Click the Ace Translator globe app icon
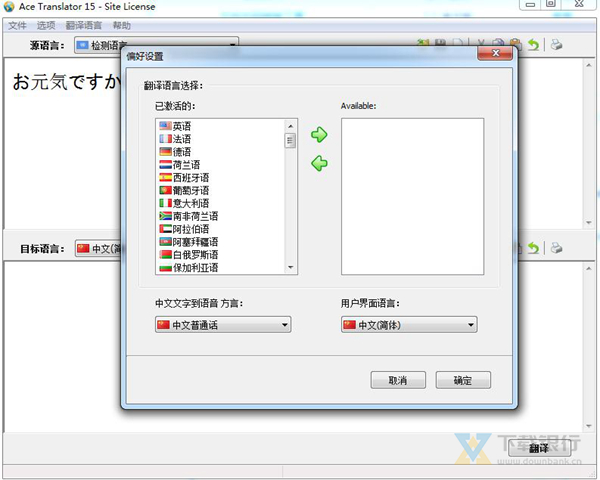This screenshot has height=480, width=600. [x=8, y=7]
